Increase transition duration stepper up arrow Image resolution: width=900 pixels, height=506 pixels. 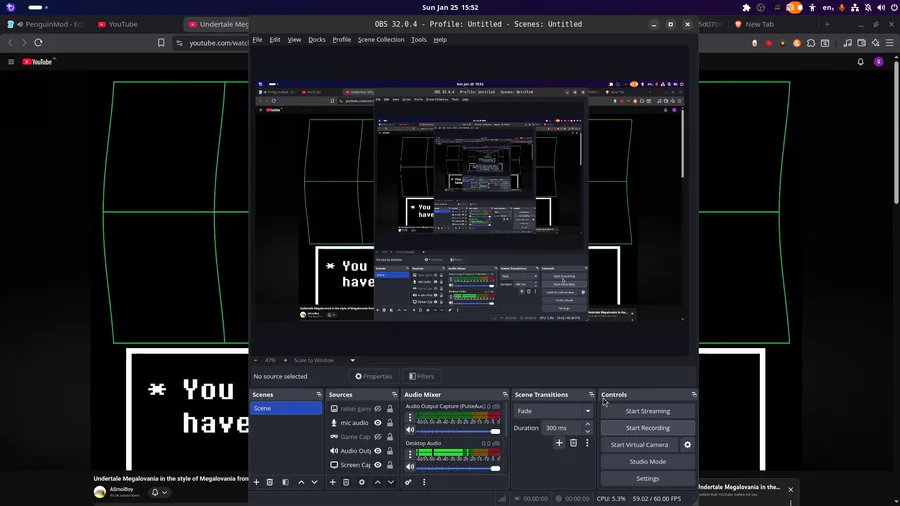click(587, 425)
